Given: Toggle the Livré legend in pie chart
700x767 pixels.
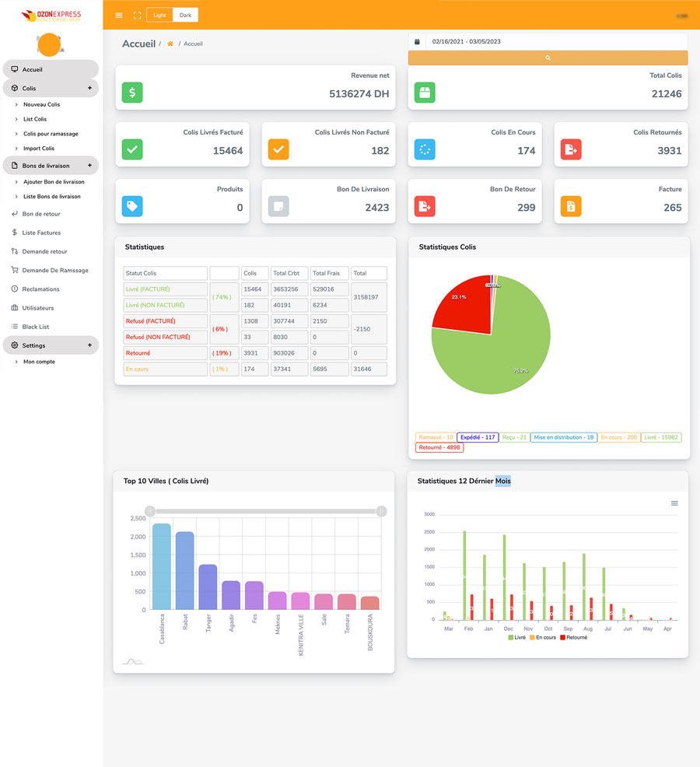Looking at the screenshot, I should pos(662,437).
